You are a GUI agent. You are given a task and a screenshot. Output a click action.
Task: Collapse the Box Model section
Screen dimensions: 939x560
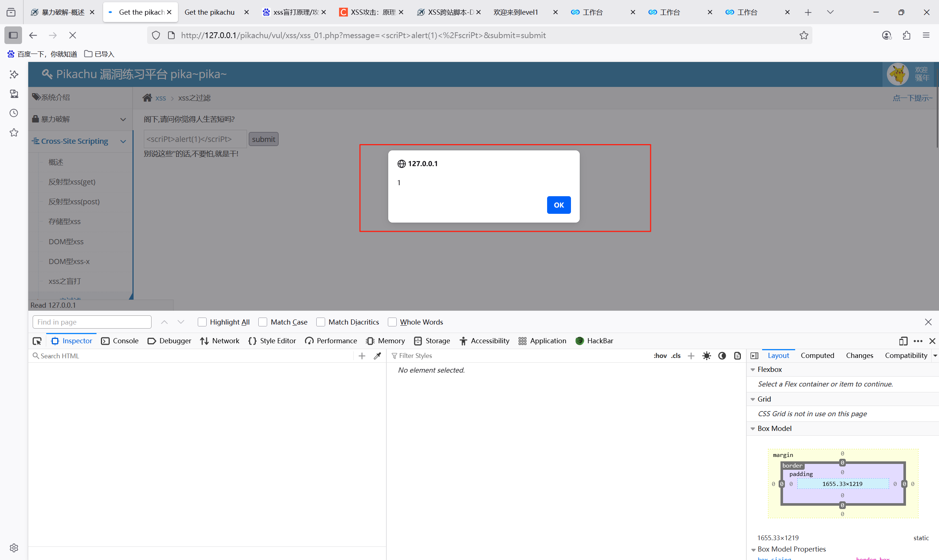tap(753, 428)
